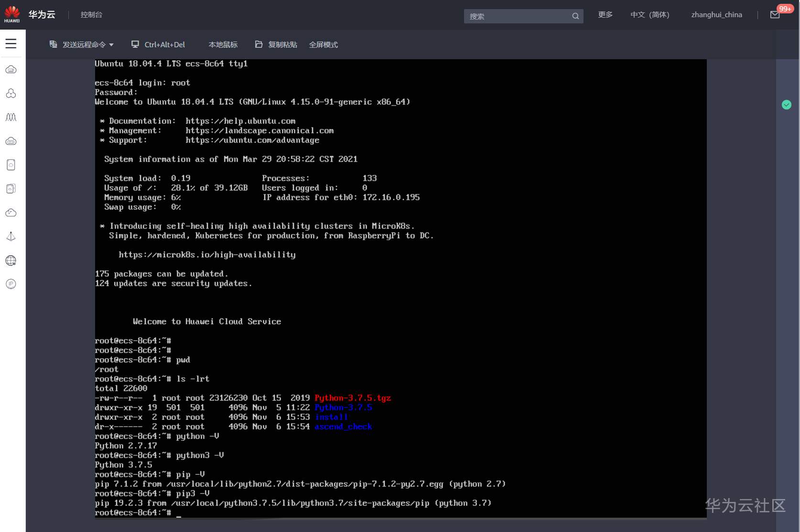Viewport: 800px width, 532px height.
Task: Open the globe icon in sidebar
Action: point(11,260)
